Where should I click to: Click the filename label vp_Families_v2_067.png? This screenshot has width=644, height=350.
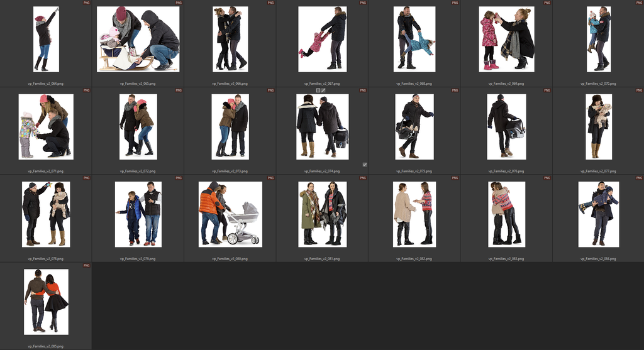(x=322, y=84)
